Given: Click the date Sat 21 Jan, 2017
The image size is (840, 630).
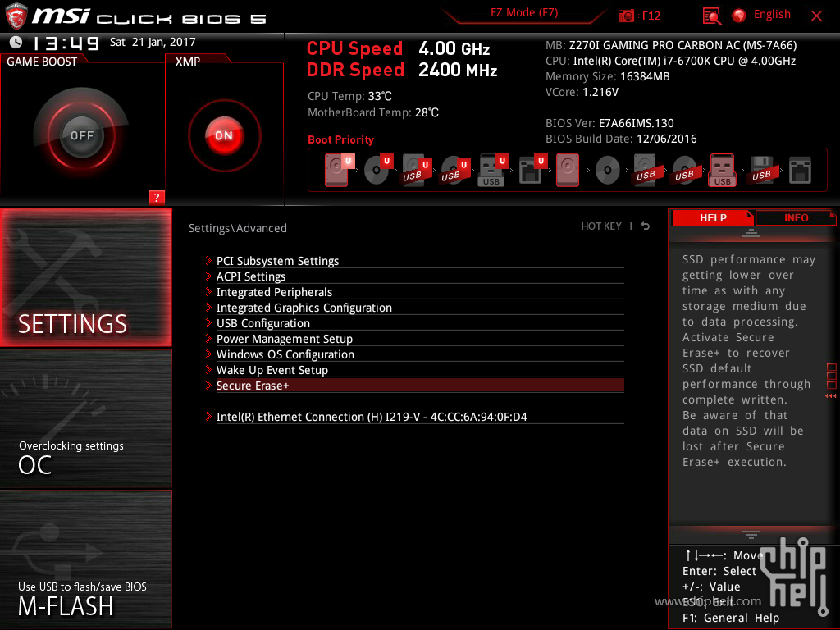Looking at the screenshot, I should coord(153,42).
